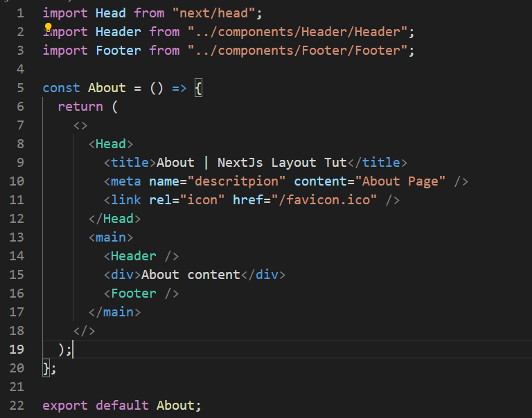The width and height of the screenshot is (532, 418).
Task: Click the "next/head" import string
Action: [x=214, y=13]
